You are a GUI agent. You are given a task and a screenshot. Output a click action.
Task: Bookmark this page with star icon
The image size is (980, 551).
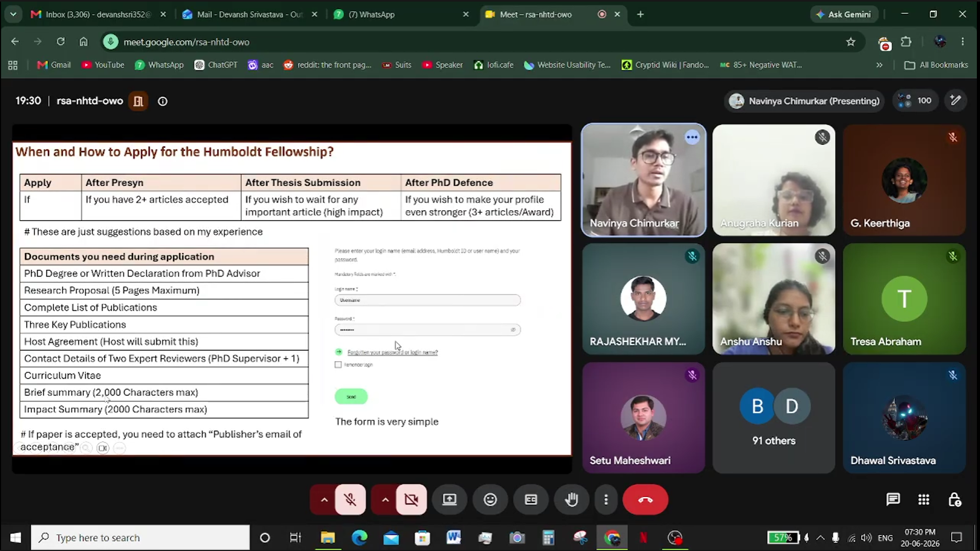click(x=851, y=42)
